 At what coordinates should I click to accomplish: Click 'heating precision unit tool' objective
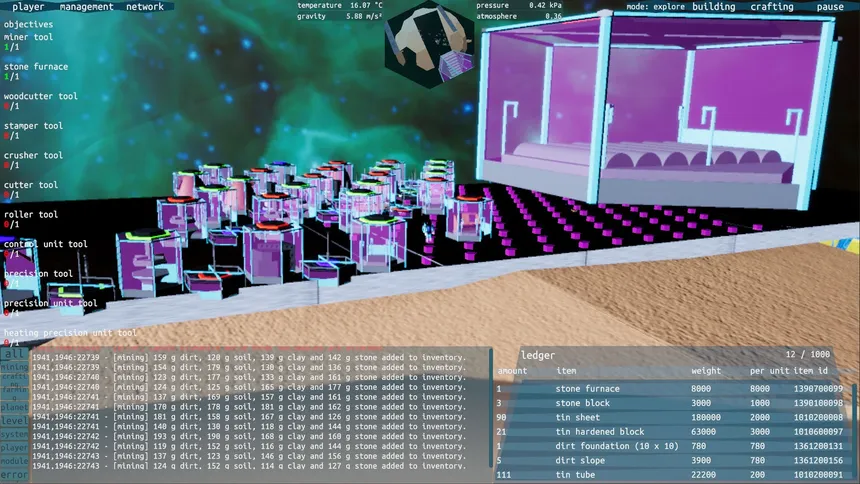tap(70, 334)
